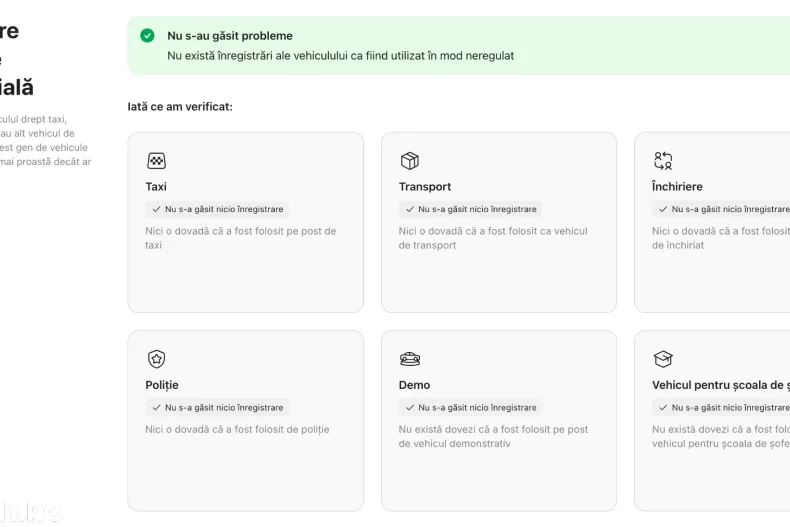The image size is (790, 527).
Task: Click the Închiriere card title
Action: 677,187
